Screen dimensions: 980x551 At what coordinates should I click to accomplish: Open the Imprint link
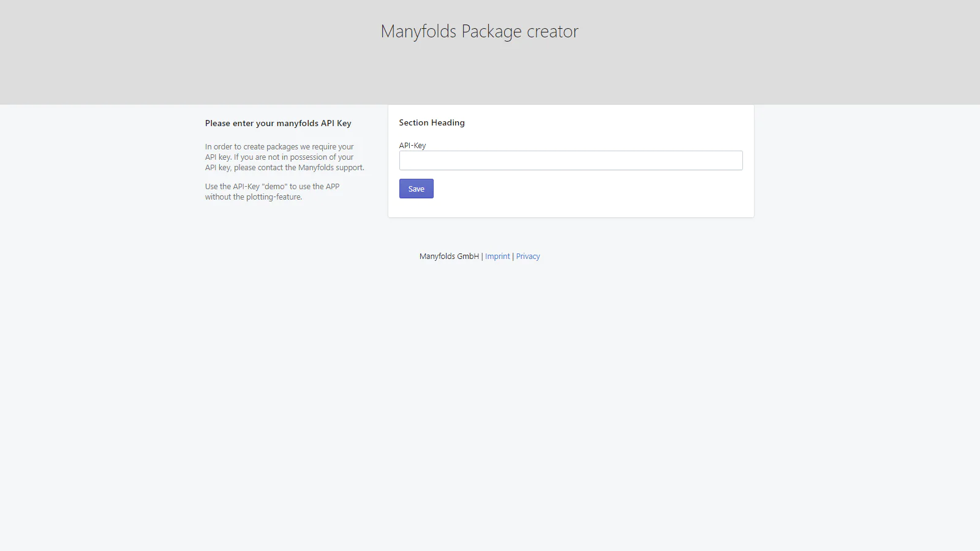(x=497, y=257)
